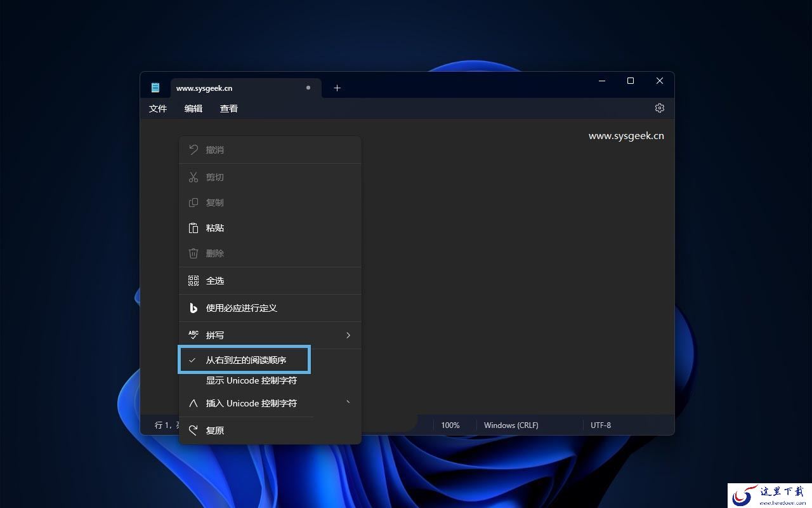Open the 拼写 submenu
812x508 pixels.
pyautogui.click(x=270, y=335)
